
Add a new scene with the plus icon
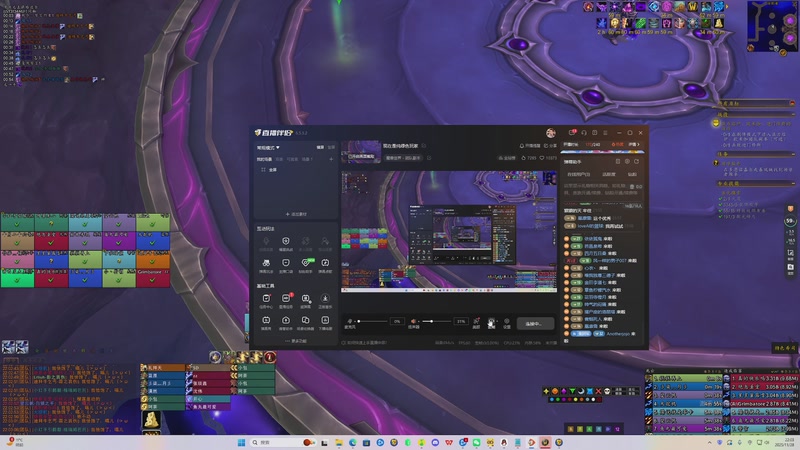click(331, 159)
